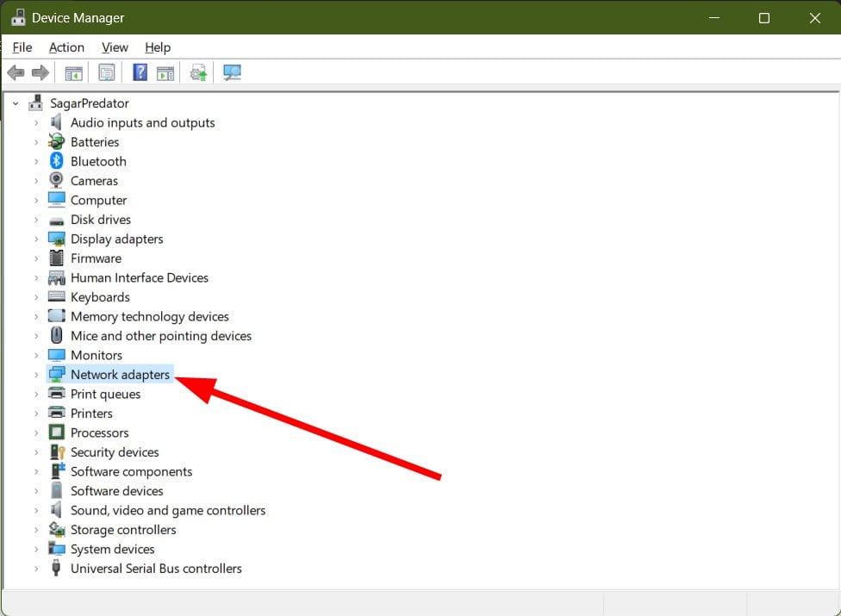Viewport: 841px width, 616px height.
Task: Select the Batteries tree item label
Action: 95,142
